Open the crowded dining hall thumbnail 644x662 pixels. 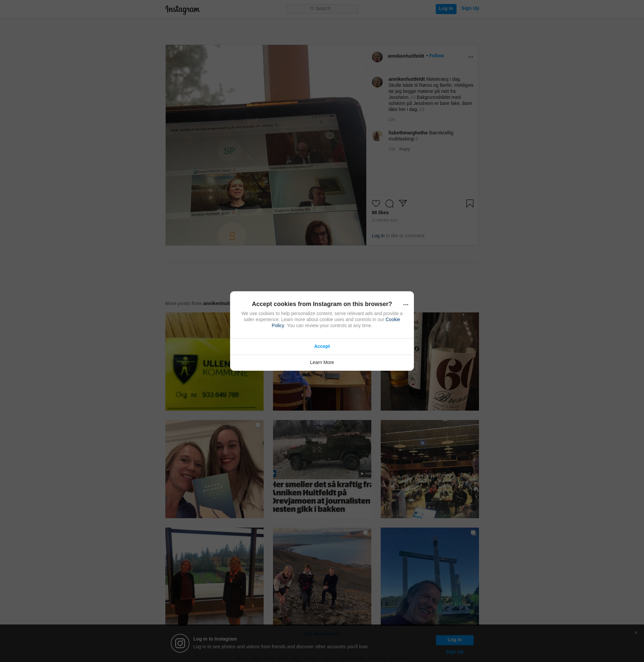[x=429, y=469]
